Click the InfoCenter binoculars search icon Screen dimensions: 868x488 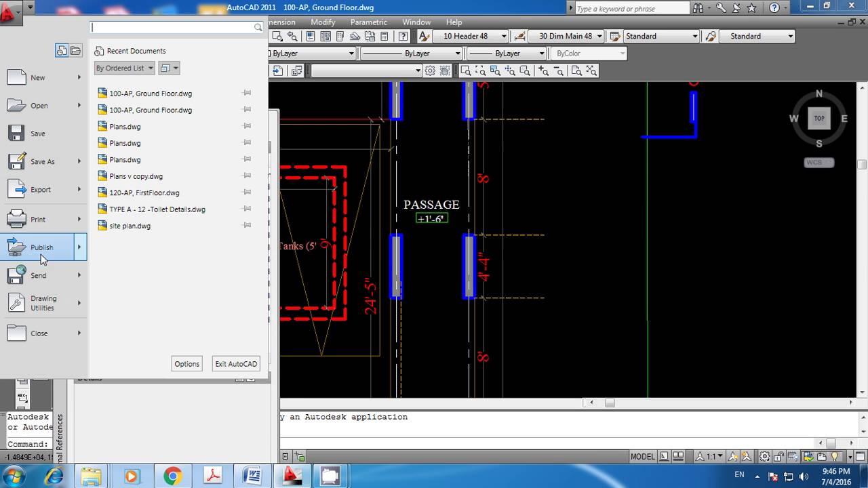699,8
